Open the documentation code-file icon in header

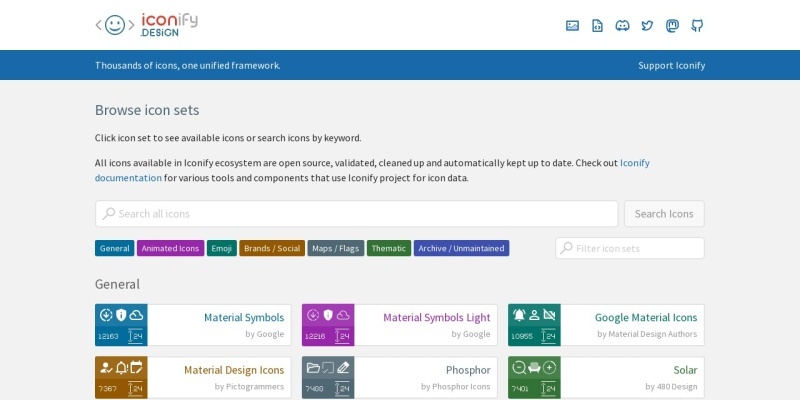(x=597, y=26)
